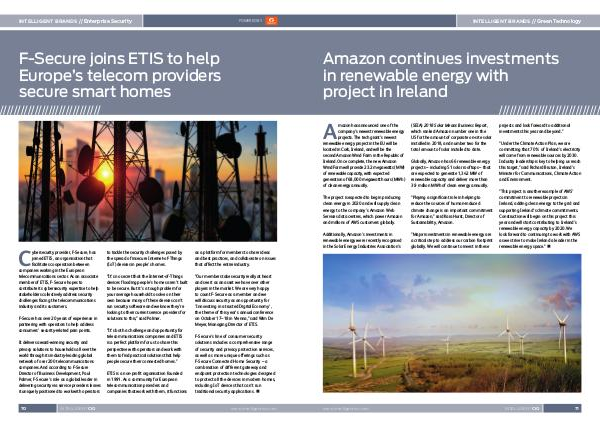
Task: Click the left page footer website address
Action: 253,409
